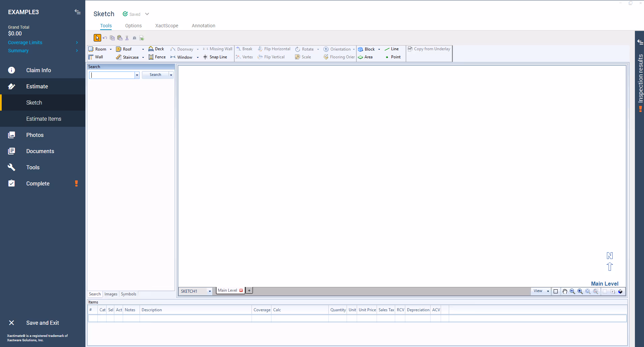Open the Tools sidebar section

click(x=42, y=167)
